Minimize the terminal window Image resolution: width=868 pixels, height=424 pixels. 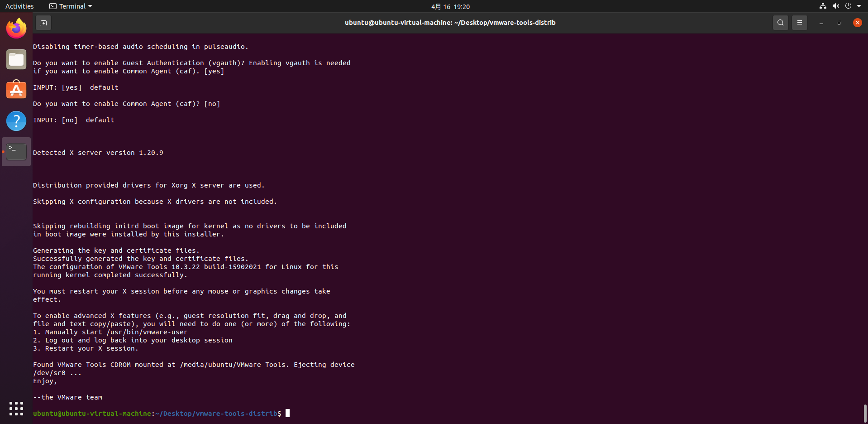click(x=821, y=23)
